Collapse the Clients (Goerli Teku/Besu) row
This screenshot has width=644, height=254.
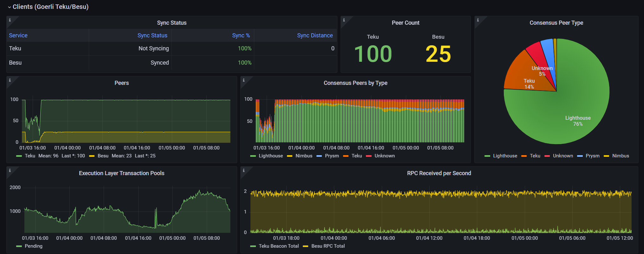[48, 7]
